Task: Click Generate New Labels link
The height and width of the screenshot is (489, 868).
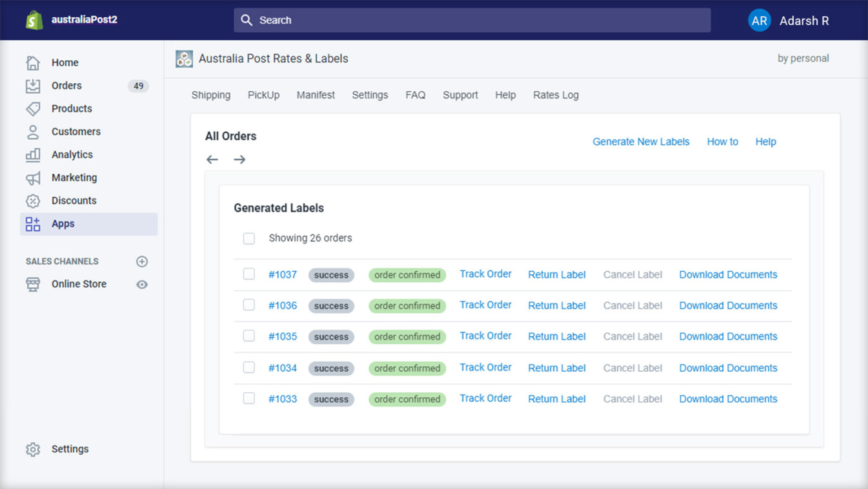Action: point(641,141)
